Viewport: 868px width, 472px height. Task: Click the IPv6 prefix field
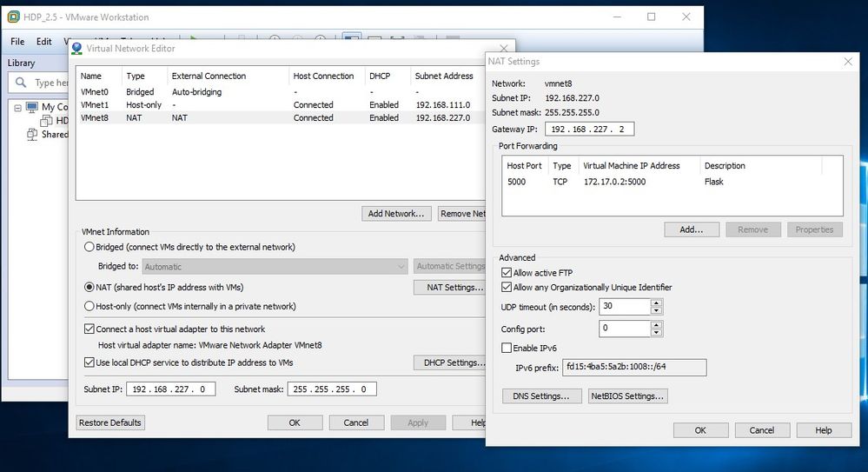(x=634, y=368)
